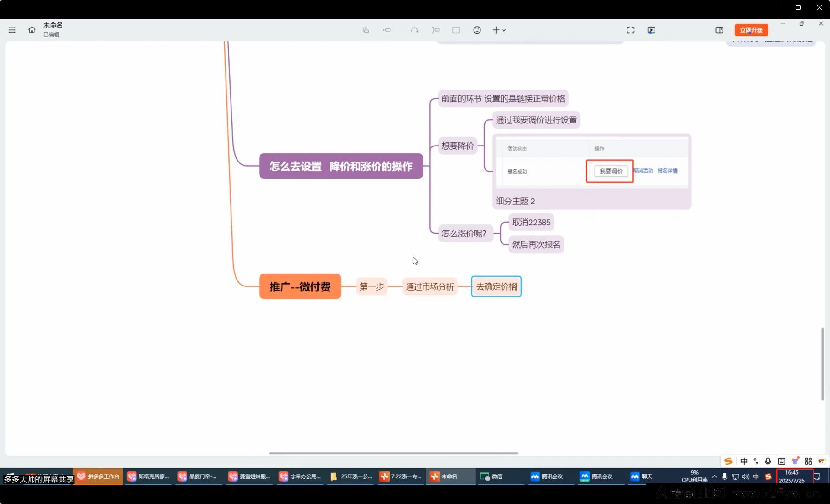Toggle the microphone in system tray
The image size is (830, 504).
(x=724, y=476)
